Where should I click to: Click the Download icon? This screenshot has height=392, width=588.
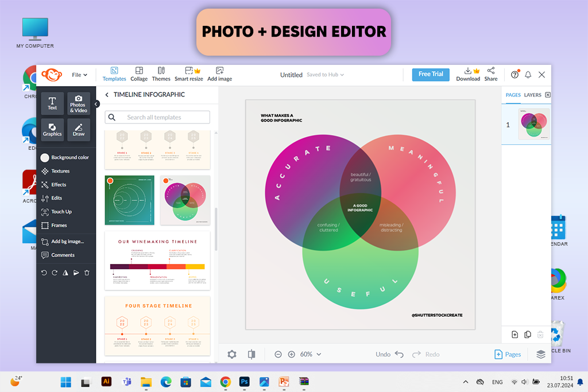[468, 74]
